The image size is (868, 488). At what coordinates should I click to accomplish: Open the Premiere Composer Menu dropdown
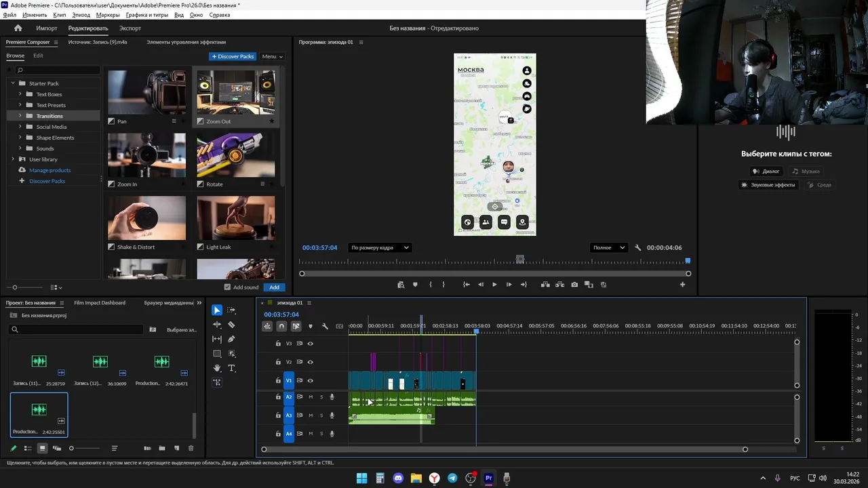(x=273, y=56)
